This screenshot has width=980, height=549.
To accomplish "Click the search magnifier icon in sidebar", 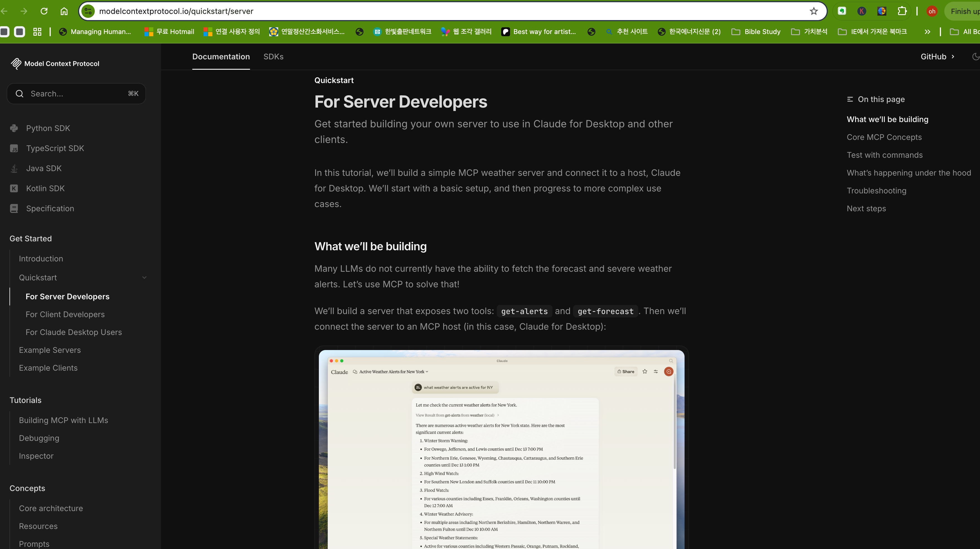I will [x=20, y=94].
